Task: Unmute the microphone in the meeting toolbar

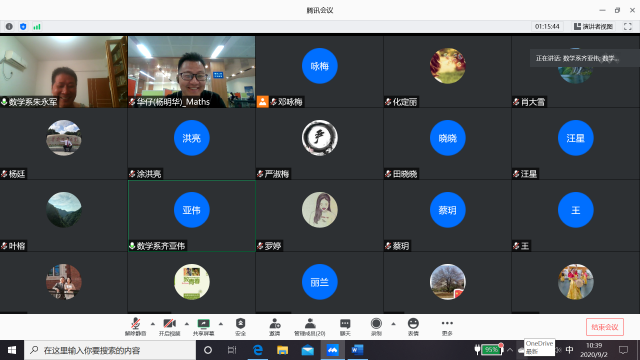Action: coord(136,327)
